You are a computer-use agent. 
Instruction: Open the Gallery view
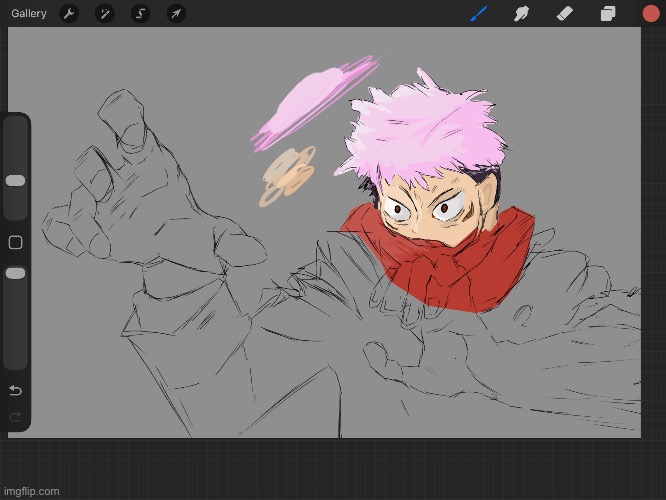click(x=29, y=14)
